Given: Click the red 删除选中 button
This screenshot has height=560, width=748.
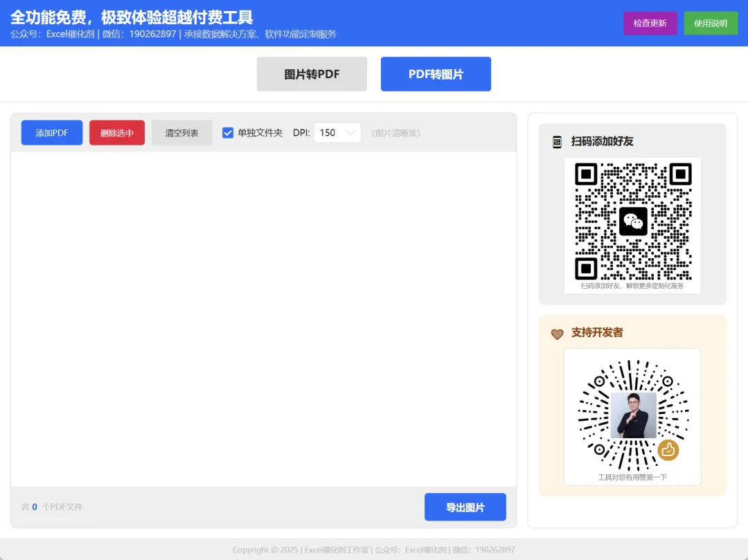Looking at the screenshot, I should [x=117, y=133].
